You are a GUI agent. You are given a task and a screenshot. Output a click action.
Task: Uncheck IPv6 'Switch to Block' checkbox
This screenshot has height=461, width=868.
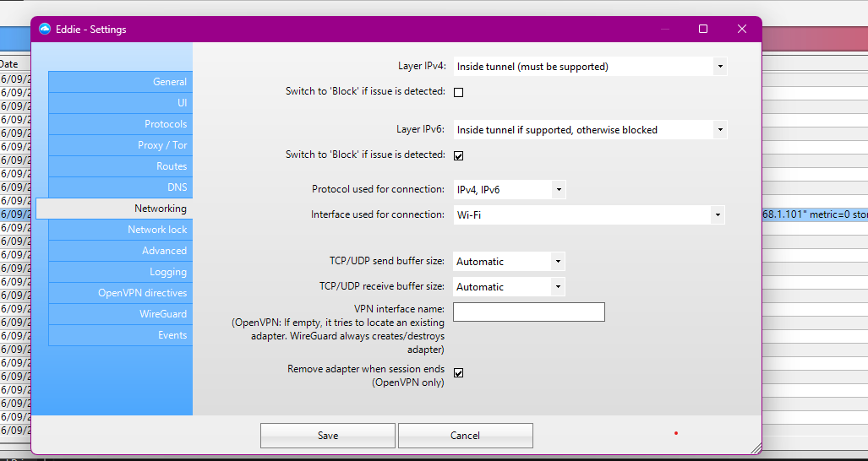pyautogui.click(x=459, y=155)
